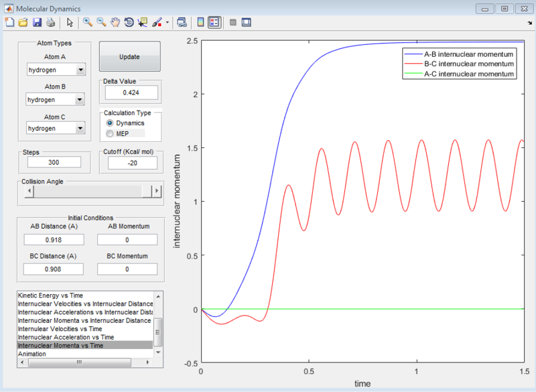Select the Data Cursor tool

(143, 22)
